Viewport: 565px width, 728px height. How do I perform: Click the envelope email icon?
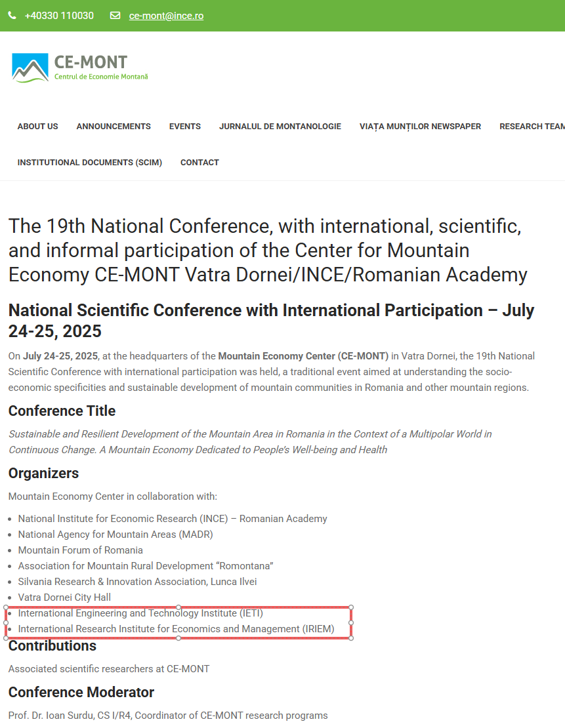coord(115,16)
